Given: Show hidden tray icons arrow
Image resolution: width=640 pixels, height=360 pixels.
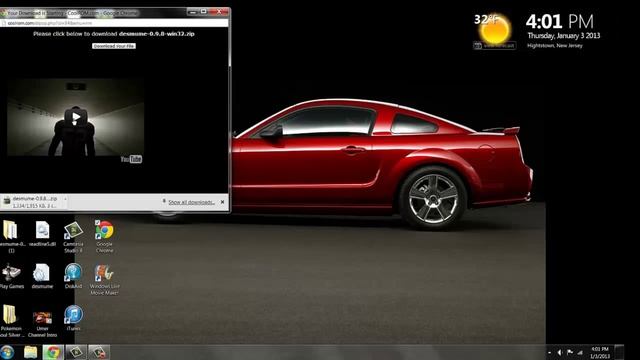Looking at the screenshot, I should (549, 352).
